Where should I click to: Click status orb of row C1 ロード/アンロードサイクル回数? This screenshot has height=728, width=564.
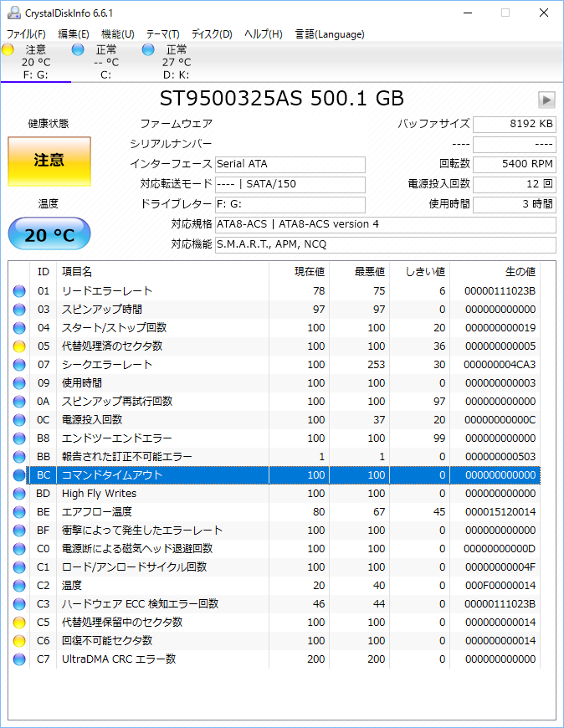point(19,567)
